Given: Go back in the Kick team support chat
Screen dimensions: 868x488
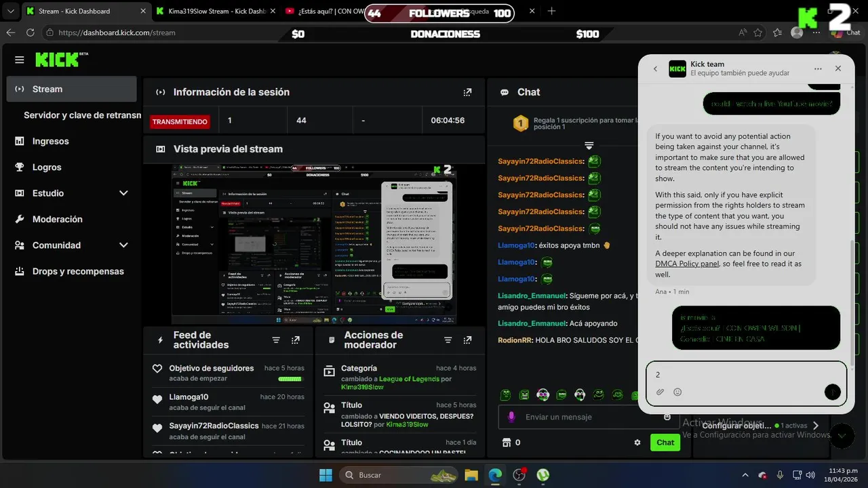Looking at the screenshot, I should 655,68.
